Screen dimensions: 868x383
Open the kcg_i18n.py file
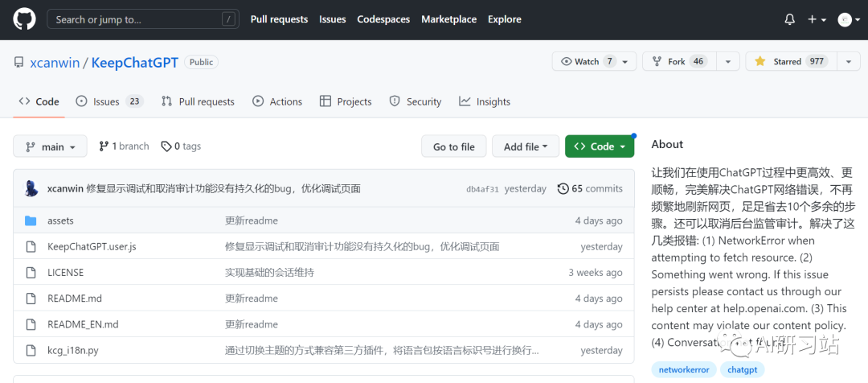73,350
